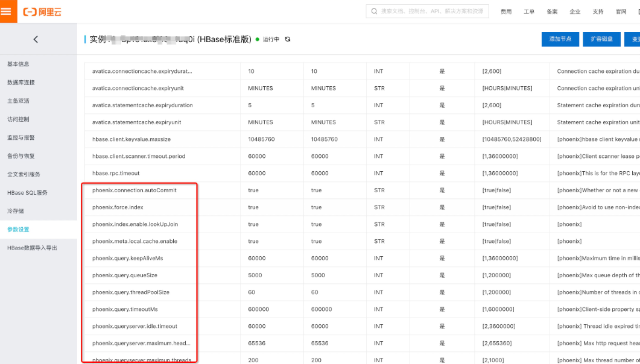Select the hbase.rpc.timeout parameter name
Image resolution: width=640 pixels, height=364 pixels.
(116, 173)
